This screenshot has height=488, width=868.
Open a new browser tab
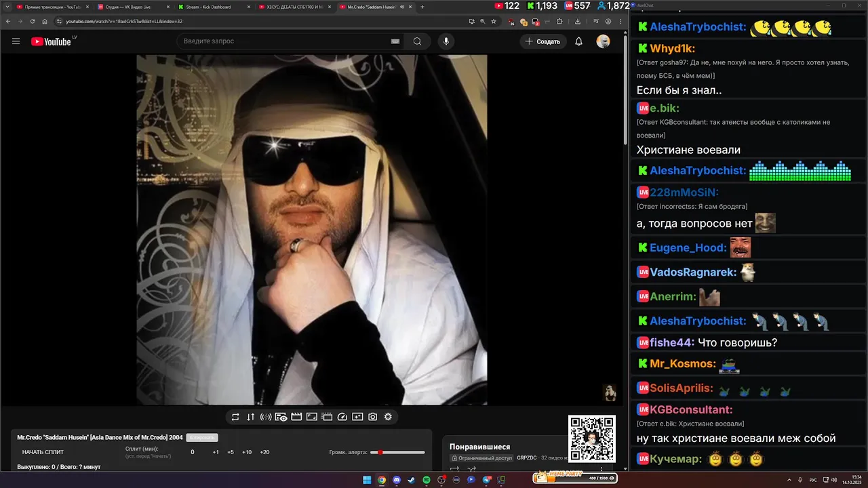422,7
